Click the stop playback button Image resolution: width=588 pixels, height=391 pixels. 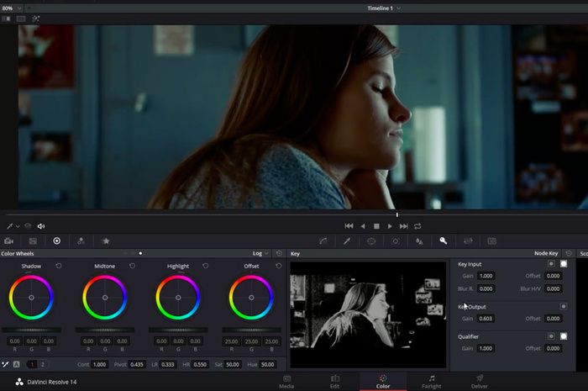(x=376, y=226)
